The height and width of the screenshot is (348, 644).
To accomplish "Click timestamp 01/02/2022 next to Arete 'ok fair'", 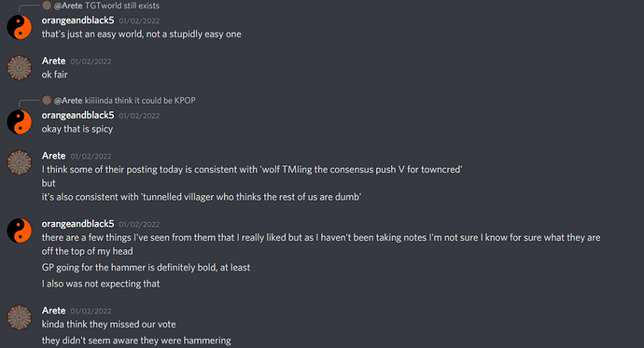I will point(91,62).
